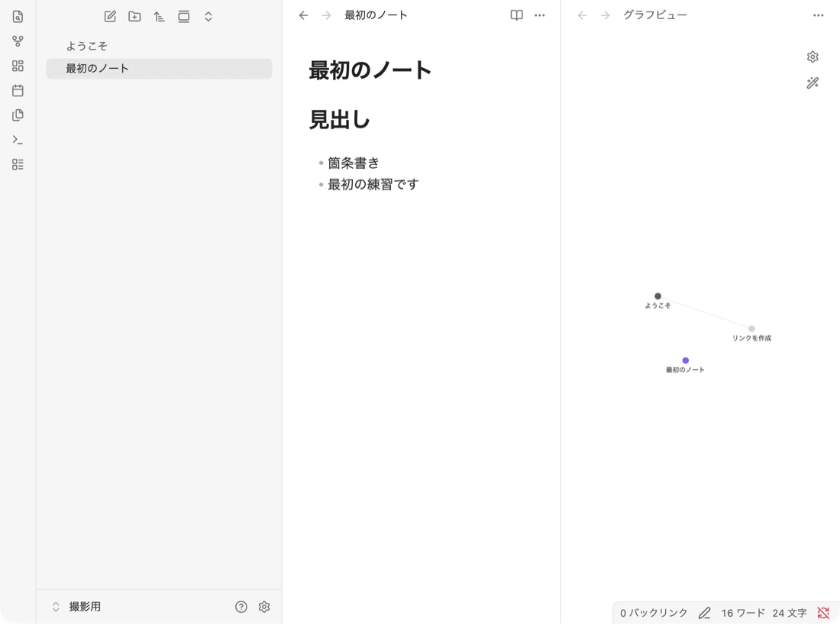This screenshot has width=840, height=632.
Task: Go forward in the note pane
Action: tap(326, 15)
